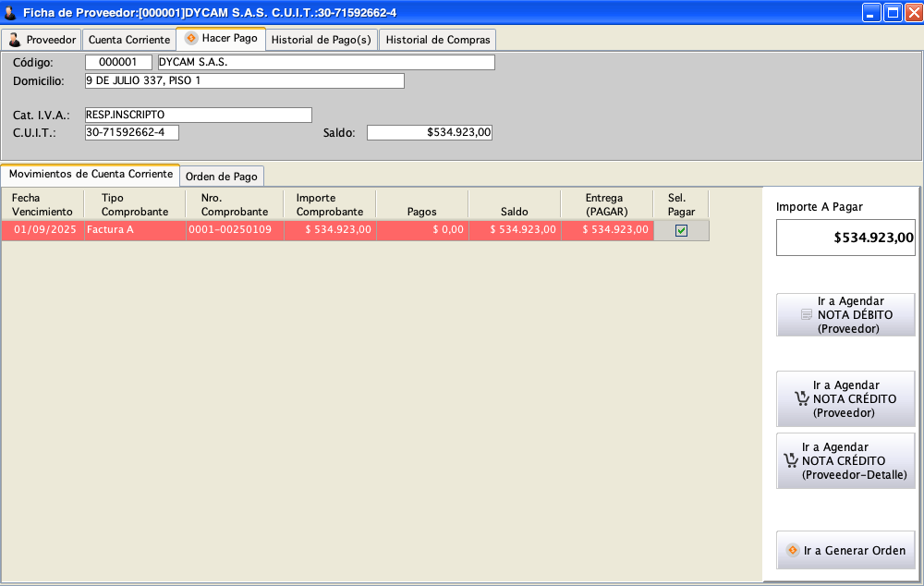Click the orange Generar Orden icon

pos(792,550)
